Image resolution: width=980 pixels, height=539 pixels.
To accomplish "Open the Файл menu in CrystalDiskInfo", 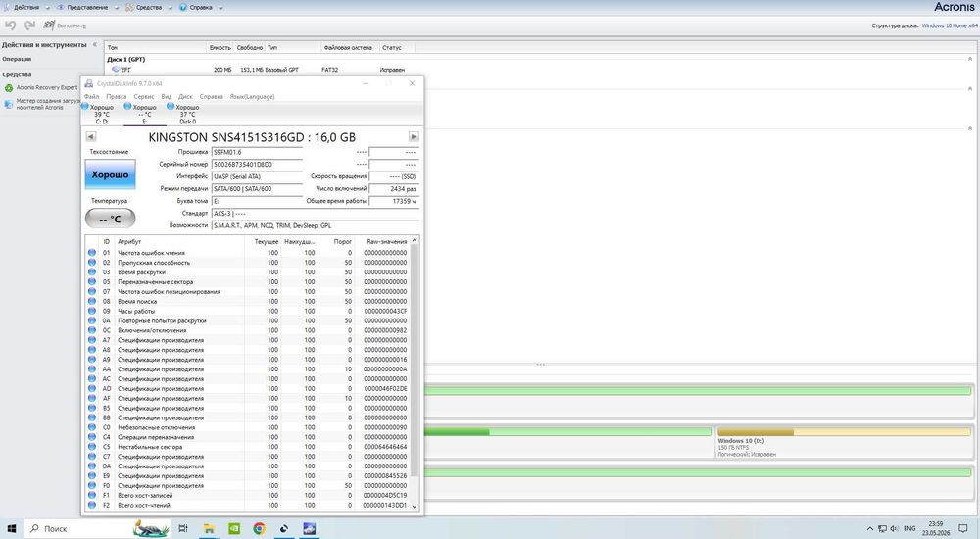I will 91,97.
